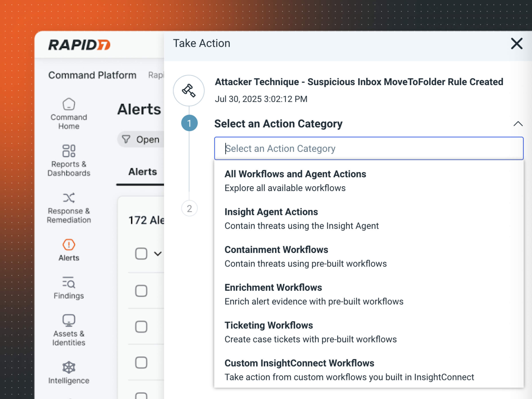
Task: Collapse the Select an Action Category section
Action: [518, 124]
